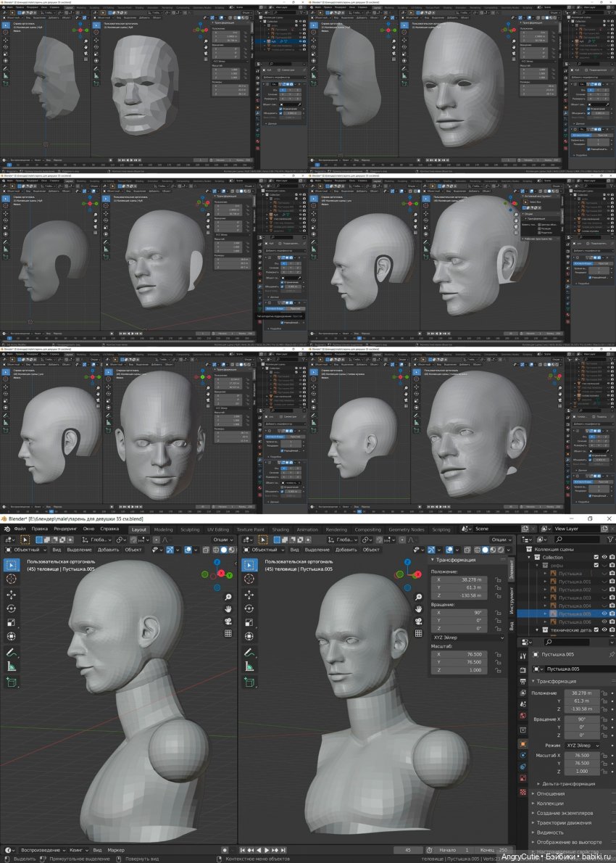Lock the Положение X value in the sidebar Трансформация panel
Viewport: 616px width, 863px height.
(499, 580)
